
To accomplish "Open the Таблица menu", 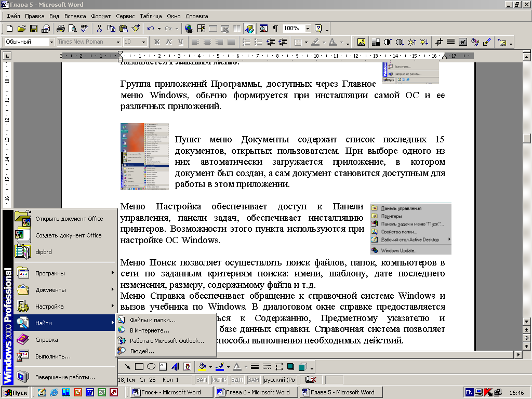I will click(151, 16).
